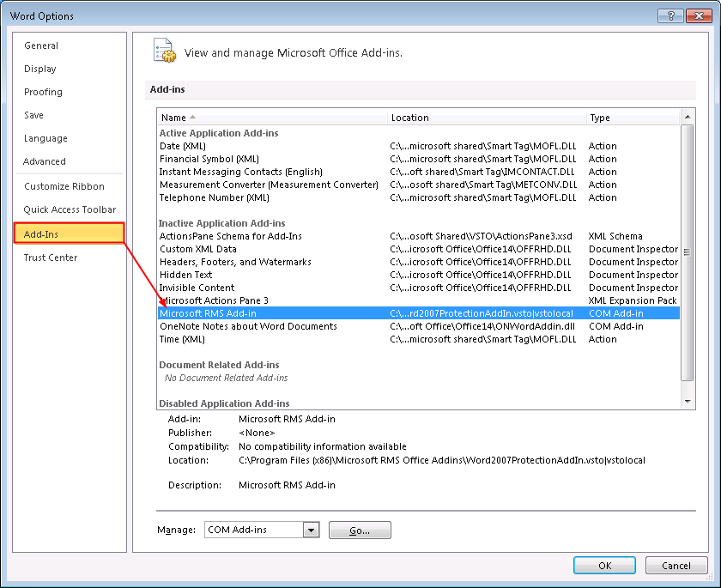The width and height of the screenshot is (721, 588).
Task: Open the Trust Center category
Action: 50,258
